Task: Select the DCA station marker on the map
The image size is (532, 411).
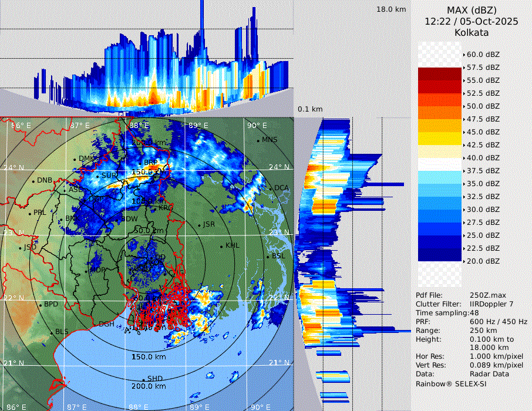Action: tap(271, 188)
